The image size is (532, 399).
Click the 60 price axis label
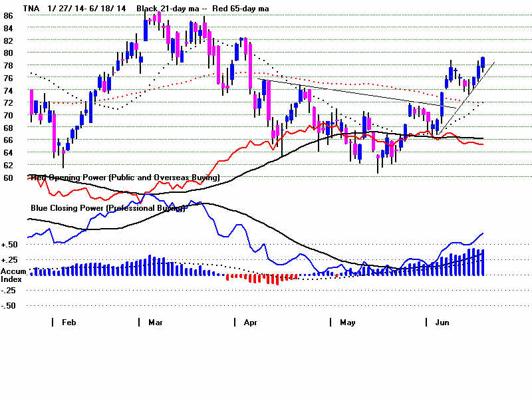coord(8,178)
